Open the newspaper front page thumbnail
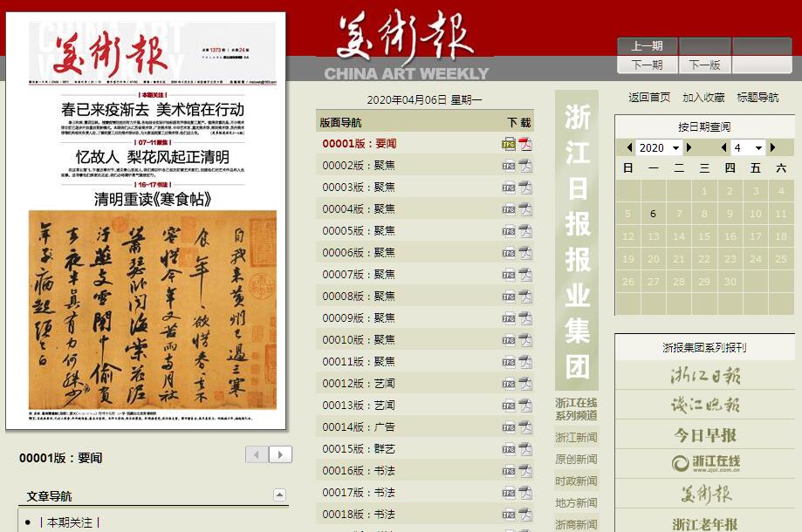 pos(146,221)
